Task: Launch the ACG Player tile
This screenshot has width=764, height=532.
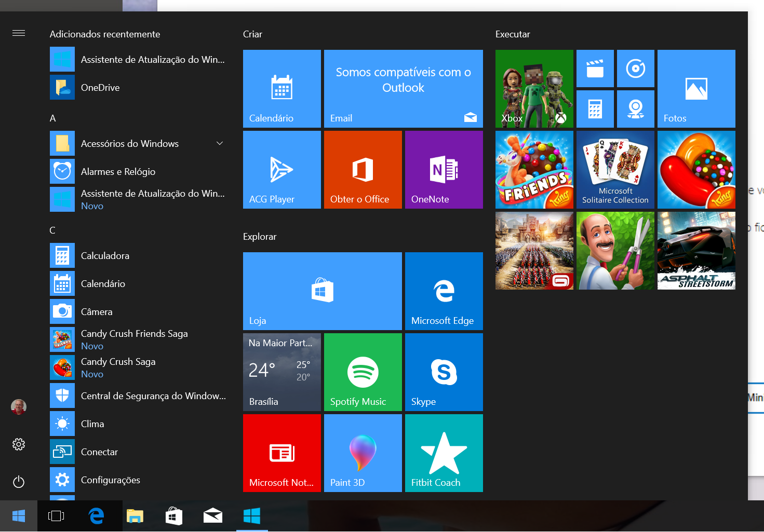Action: pyautogui.click(x=282, y=170)
